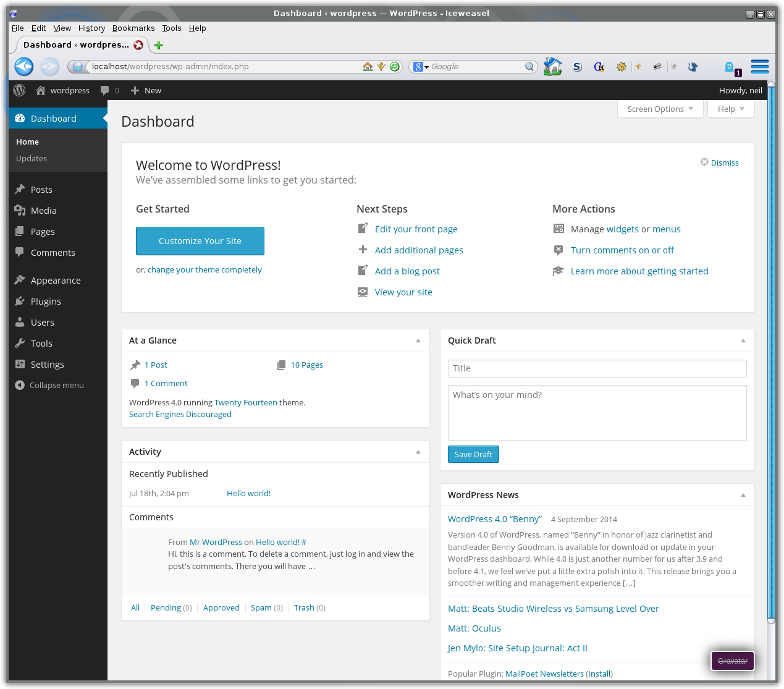Click the small home icon inside the URL bar
Screen dimensions: 784x689
(368, 66)
